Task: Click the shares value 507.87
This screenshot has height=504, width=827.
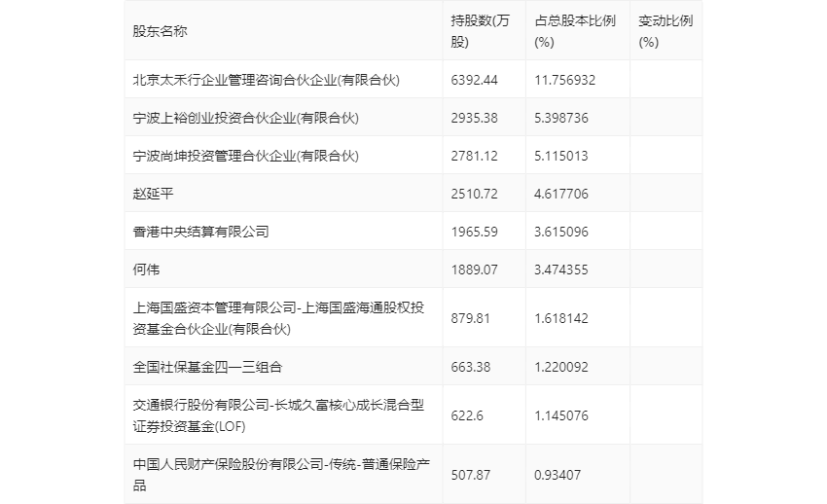Action: point(471,475)
